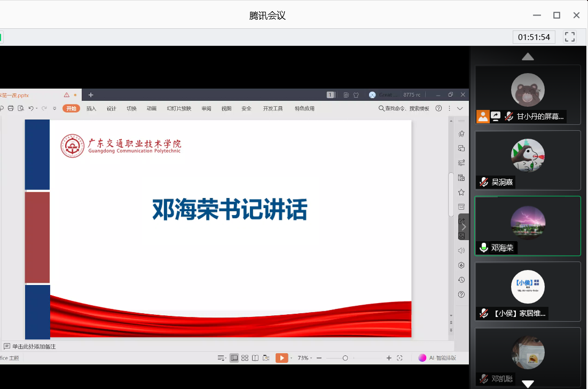
Task: Expand the side panel with the arrow handle
Action: (x=464, y=227)
